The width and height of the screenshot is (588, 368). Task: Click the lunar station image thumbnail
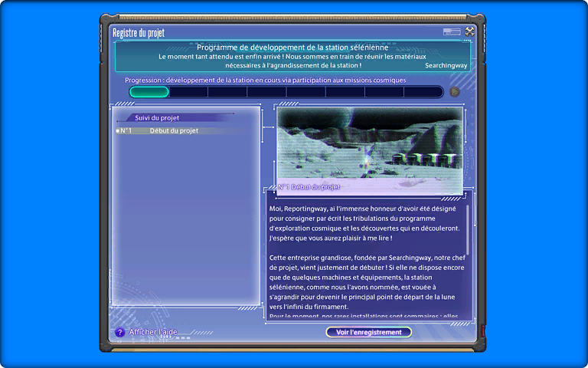tap(370, 145)
